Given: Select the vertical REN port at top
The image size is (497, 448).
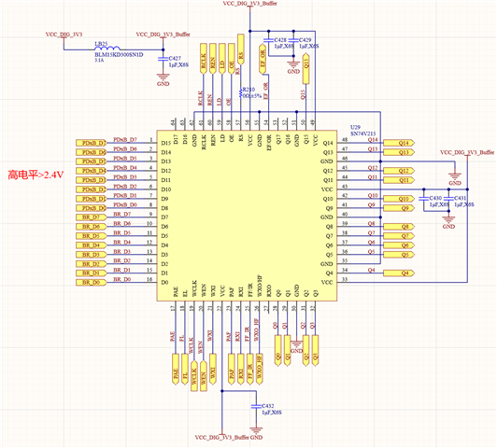Looking at the screenshot, I should pos(212,59).
